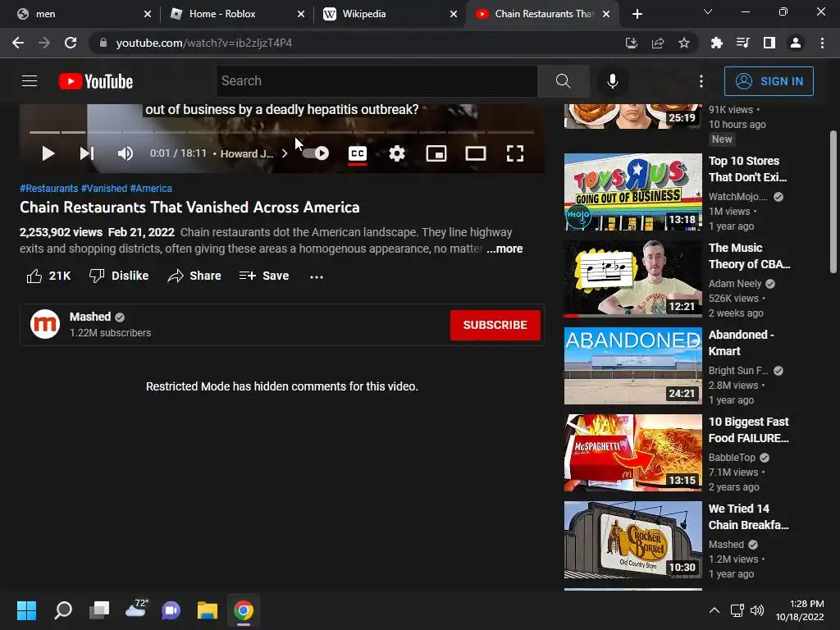Like the video thumbs up 21K
Image resolution: width=840 pixels, height=630 pixels.
[x=48, y=276]
